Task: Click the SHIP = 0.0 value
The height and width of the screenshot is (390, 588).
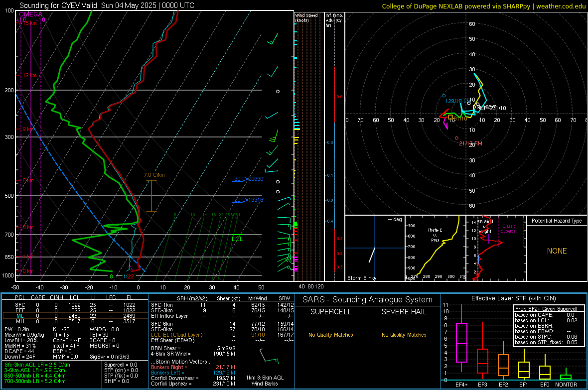Action: point(117,381)
